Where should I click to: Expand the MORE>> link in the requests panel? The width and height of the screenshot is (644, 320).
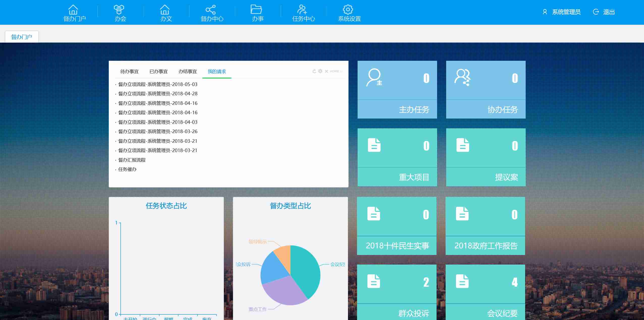pos(336,71)
